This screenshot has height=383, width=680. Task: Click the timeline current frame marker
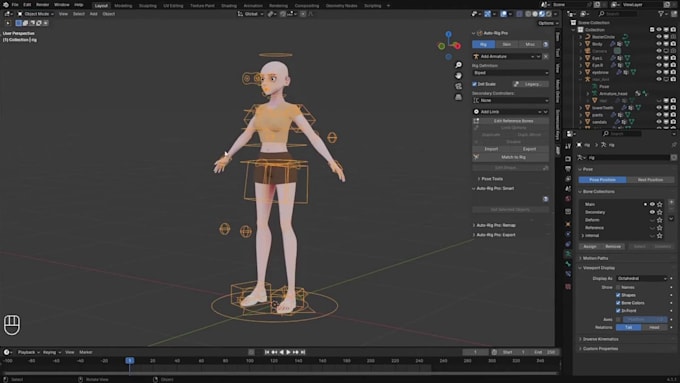[129, 361]
